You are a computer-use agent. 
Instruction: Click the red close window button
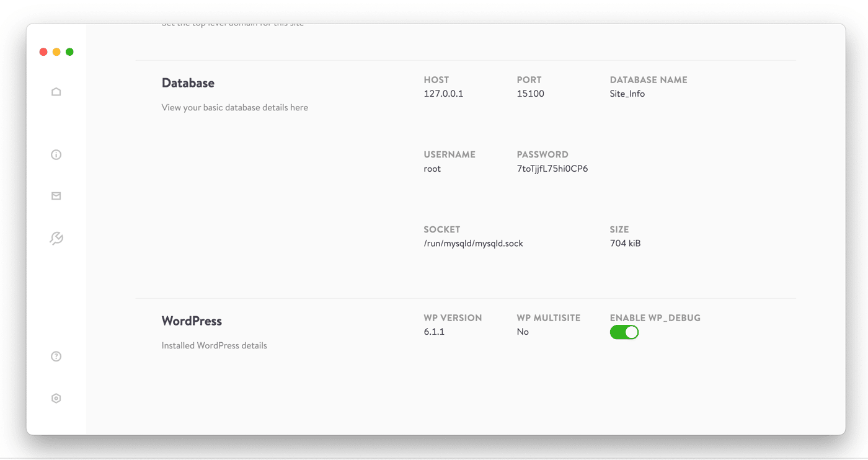43,52
